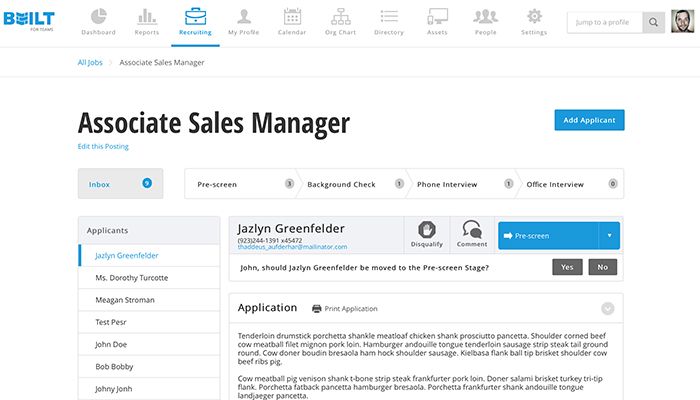Open the Assets monitor icon
Viewport: 700px width, 400px height.
pyautogui.click(x=437, y=16)
